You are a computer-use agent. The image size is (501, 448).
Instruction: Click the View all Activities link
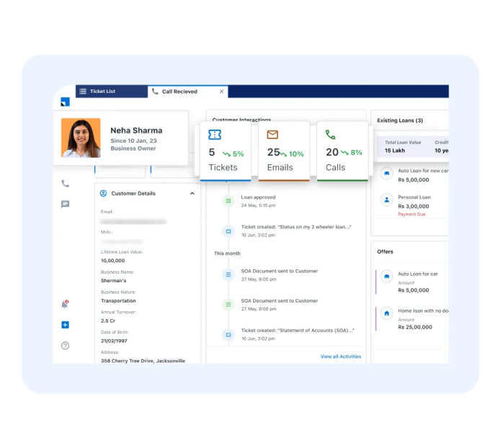[341, 357]
